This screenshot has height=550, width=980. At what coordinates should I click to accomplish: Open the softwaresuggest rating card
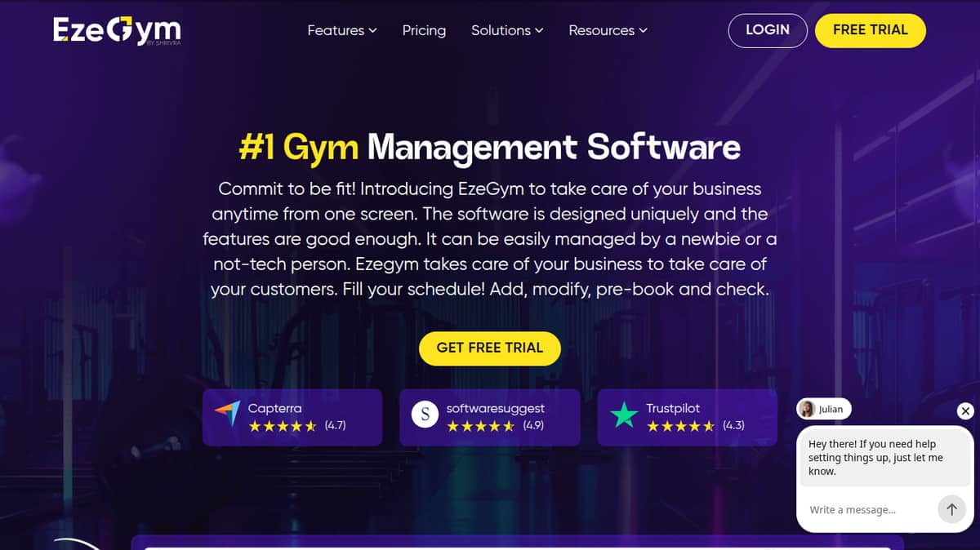click(x=490, y=417)
